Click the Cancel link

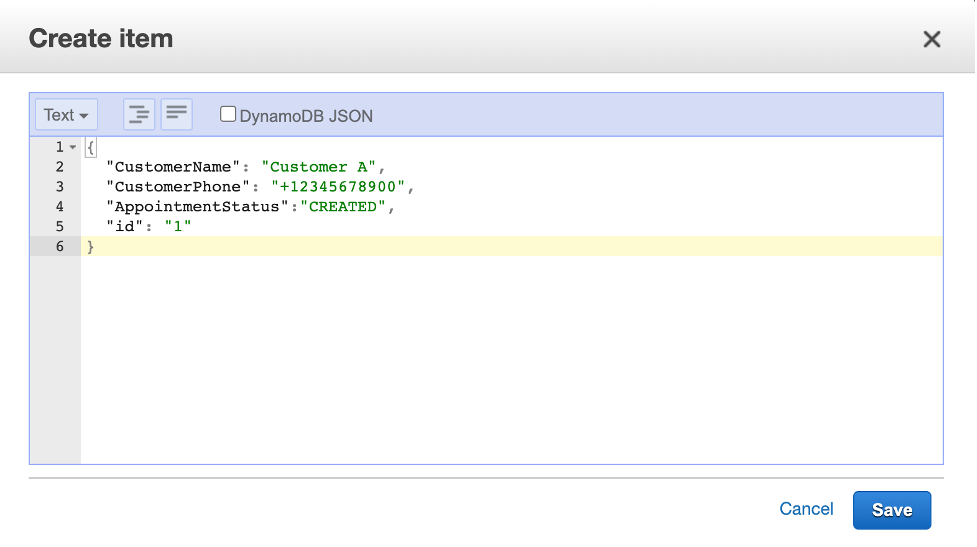click(x=806, y=509)
